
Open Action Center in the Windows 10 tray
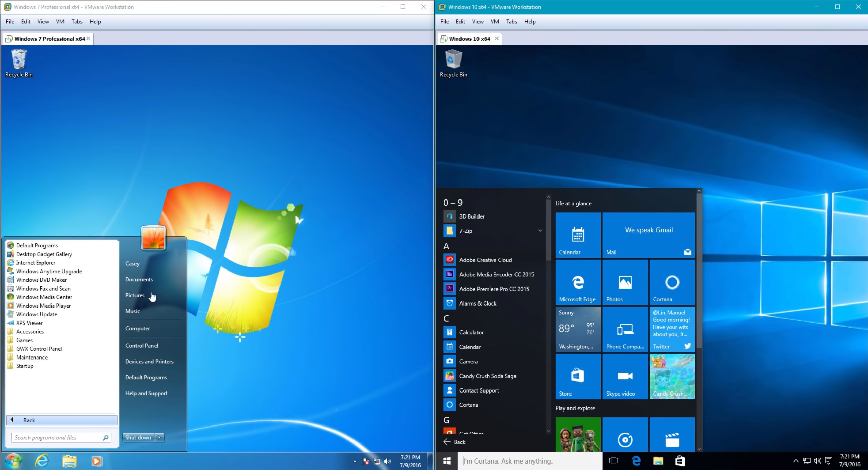pos(829,461)
